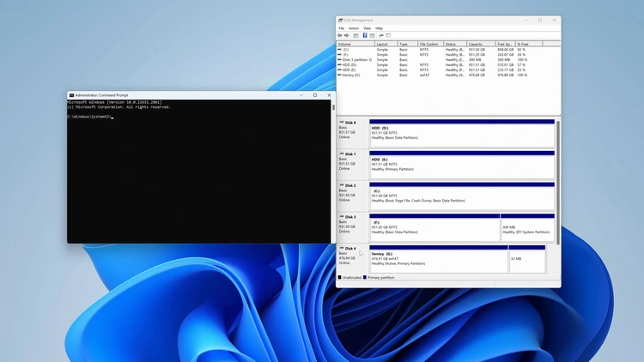This screenshot has height=362, width=644.
Task: Open the Action menu in Disk Management
Action: (x=354, y=28)
